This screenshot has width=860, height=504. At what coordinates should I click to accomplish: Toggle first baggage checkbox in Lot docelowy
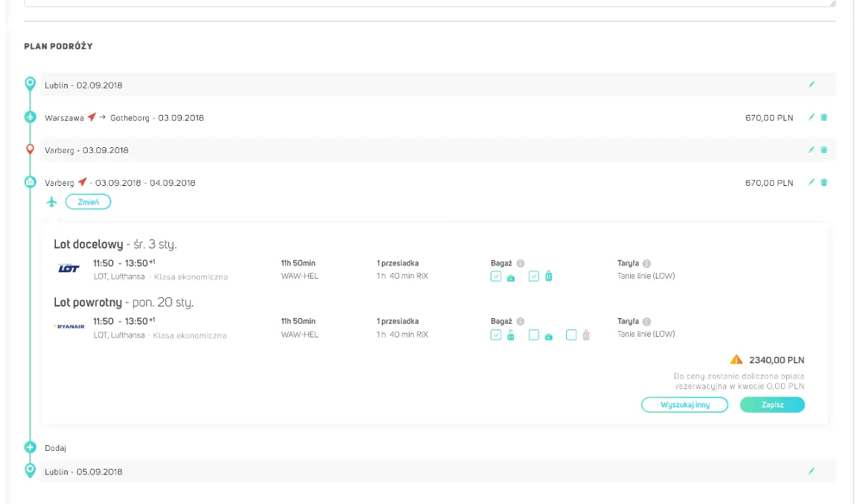[496, 276]
